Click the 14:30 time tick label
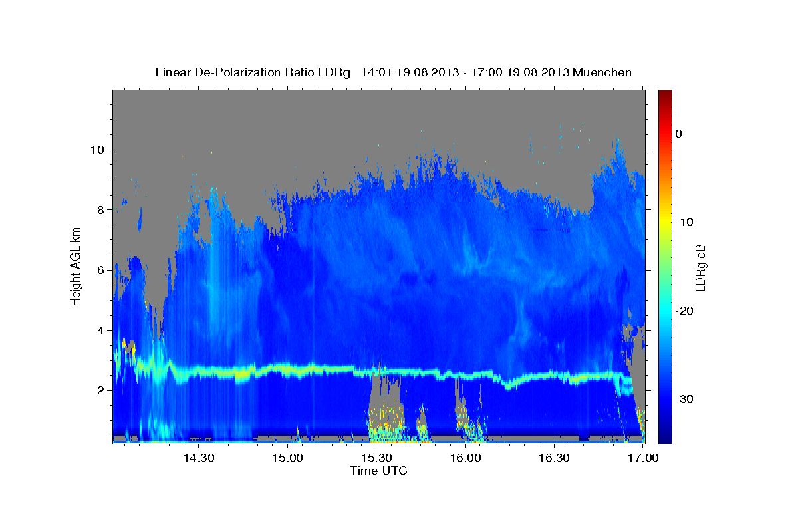The image size is (798, 532). (x=199, y=458)
